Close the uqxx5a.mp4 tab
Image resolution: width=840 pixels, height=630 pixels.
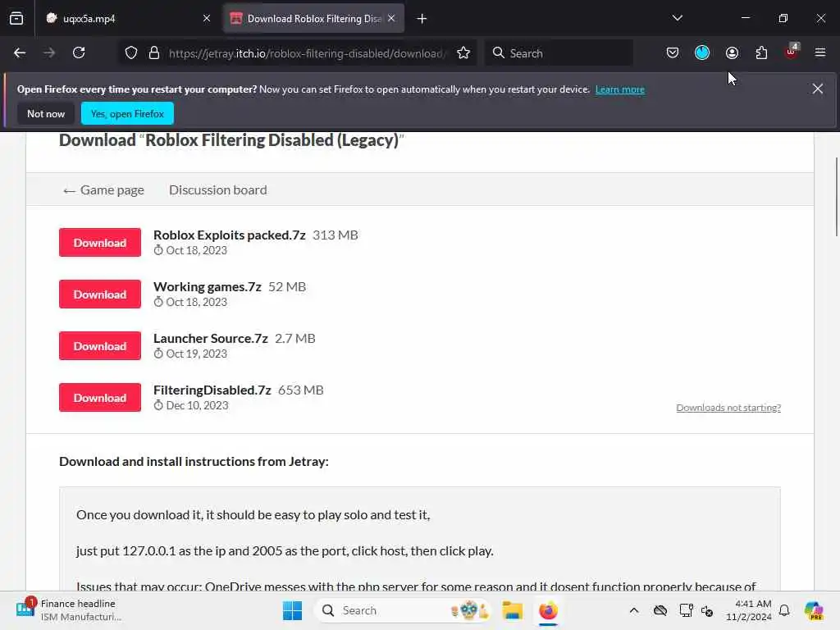207,18
